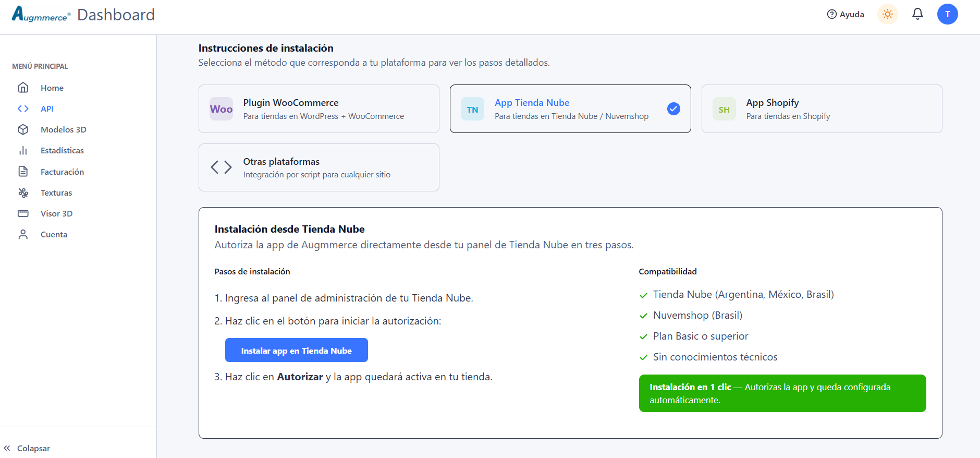
Task: Click the Sin conocimientos técnicos checkmark
Action: (x=643, y=358)
